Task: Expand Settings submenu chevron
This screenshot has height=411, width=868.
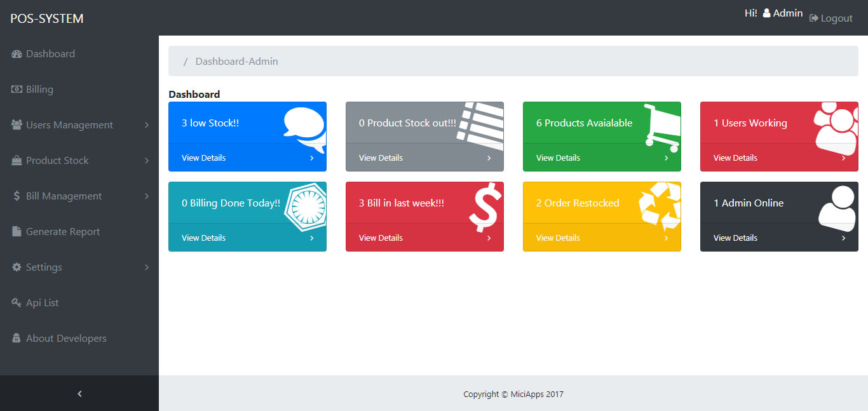Action: tap(147, 267)
